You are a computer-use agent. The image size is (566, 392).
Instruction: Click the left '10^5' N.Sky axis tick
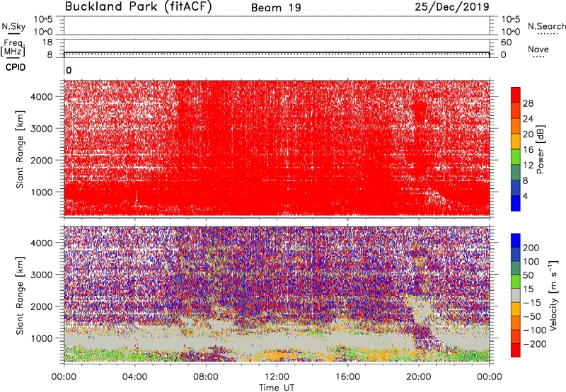[x=43, y=19]
